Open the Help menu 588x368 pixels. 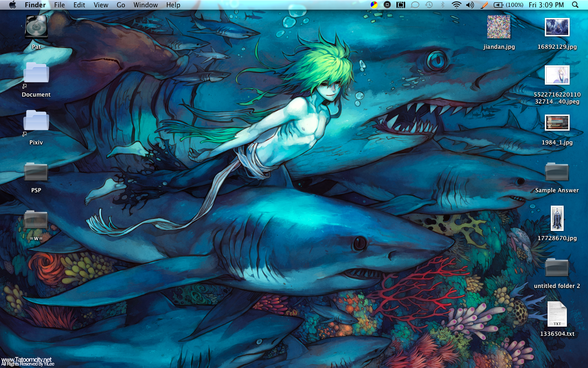coord(173,5)
